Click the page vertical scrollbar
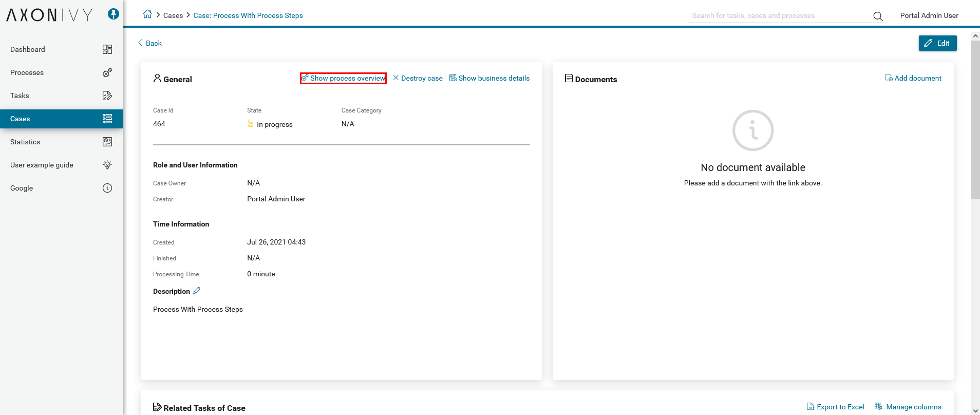980x415 pixels. (975, 120)
